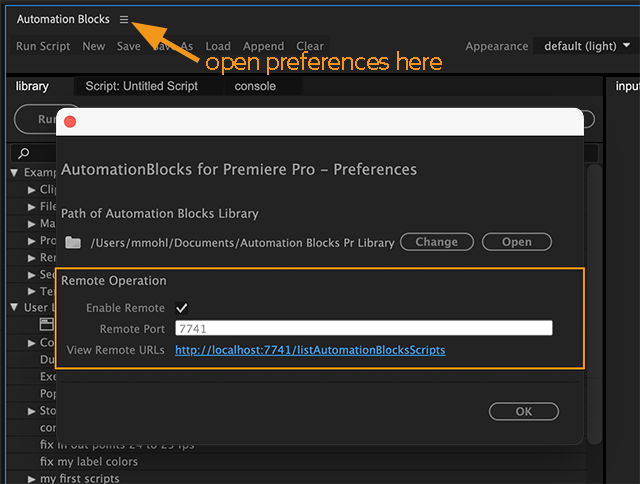Open the Appearance default (light) dropdown

click(x=586, y=46)
